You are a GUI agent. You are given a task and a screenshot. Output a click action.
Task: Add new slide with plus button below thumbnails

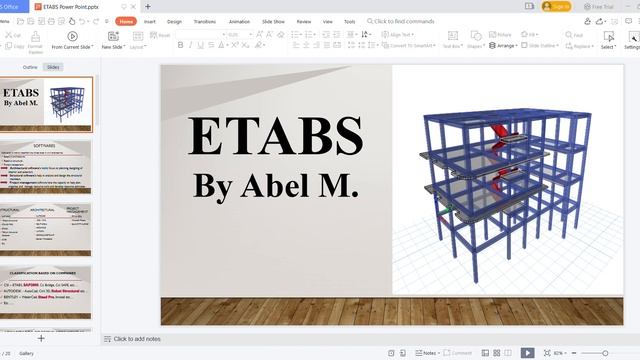pos(41,338)
